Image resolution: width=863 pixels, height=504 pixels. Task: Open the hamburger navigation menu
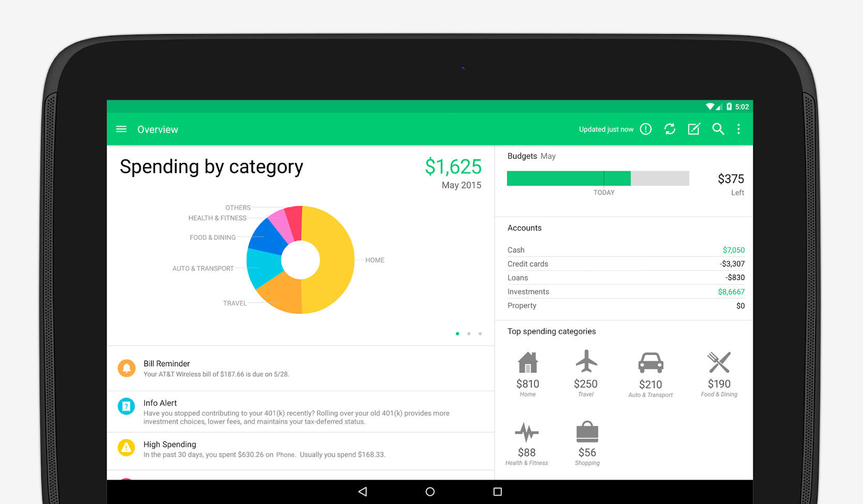pyautogui.click(x=121, y=129)
